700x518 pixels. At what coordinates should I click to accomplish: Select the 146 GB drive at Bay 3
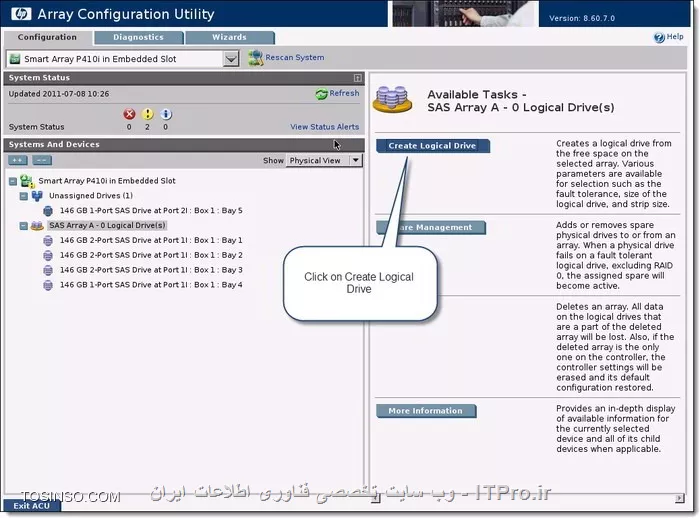tap(151, 270)
